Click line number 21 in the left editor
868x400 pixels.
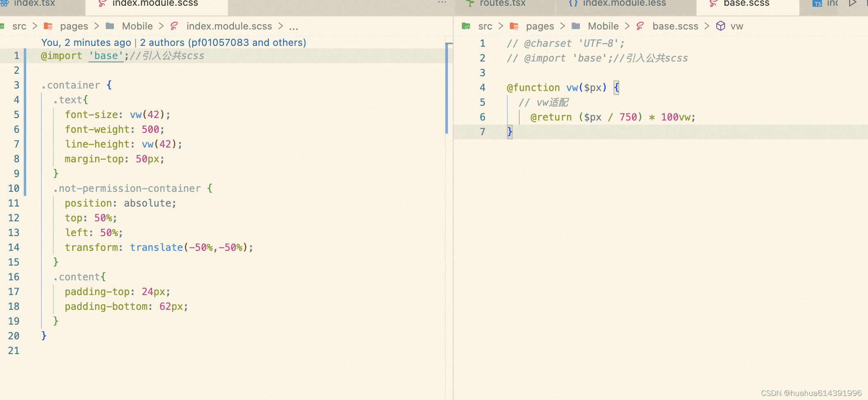coord(14,351)
